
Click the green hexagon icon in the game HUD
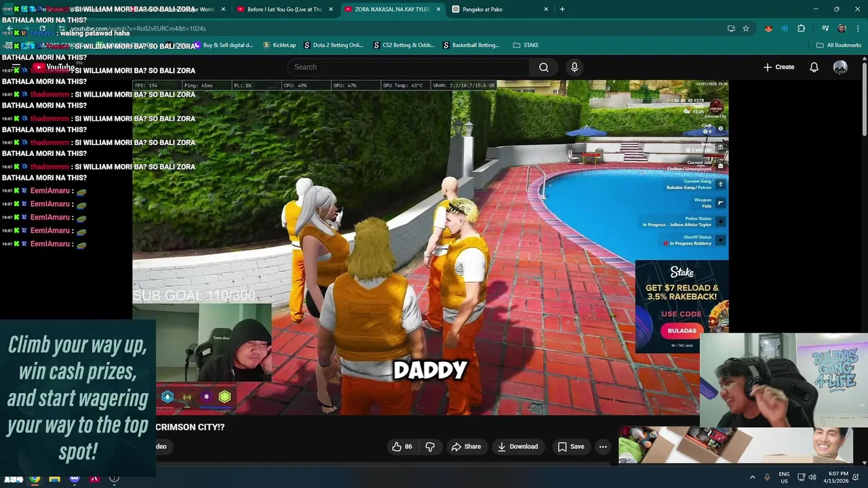(224, 397)
